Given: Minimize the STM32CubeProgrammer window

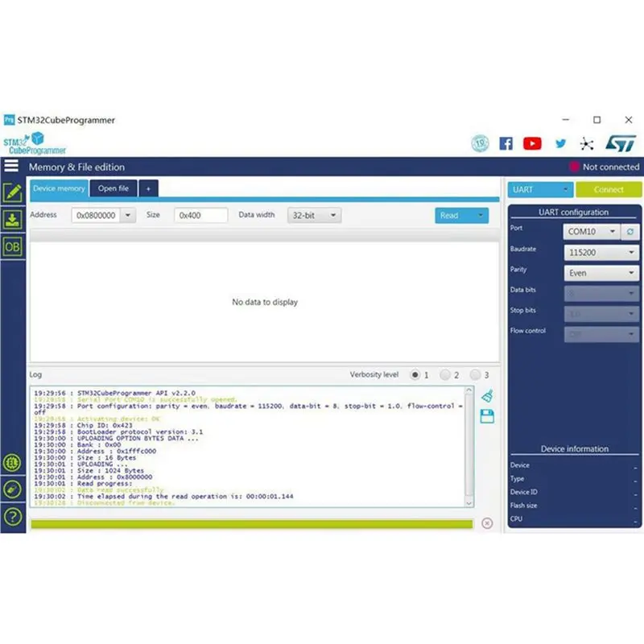Looking at the screenshot, I should (566, 119).
